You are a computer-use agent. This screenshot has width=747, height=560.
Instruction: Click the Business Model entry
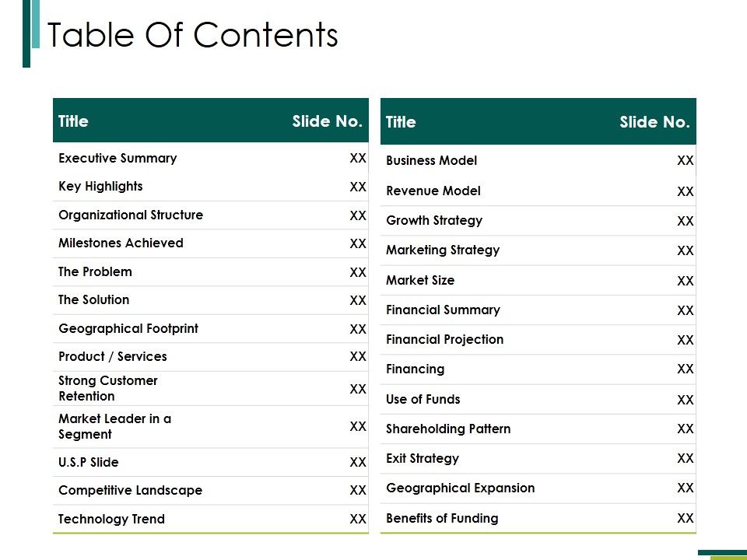tap(431, 161)
